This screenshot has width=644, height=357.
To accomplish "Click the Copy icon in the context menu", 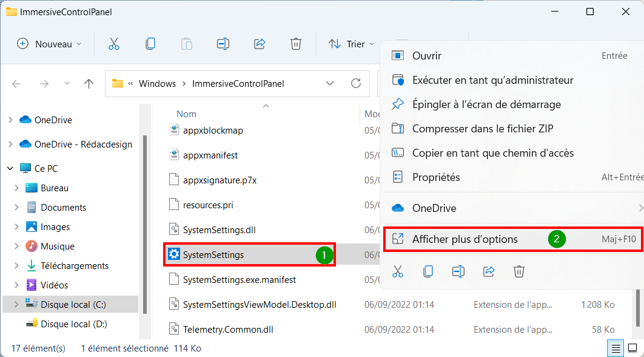I will [x=428, y=271].
